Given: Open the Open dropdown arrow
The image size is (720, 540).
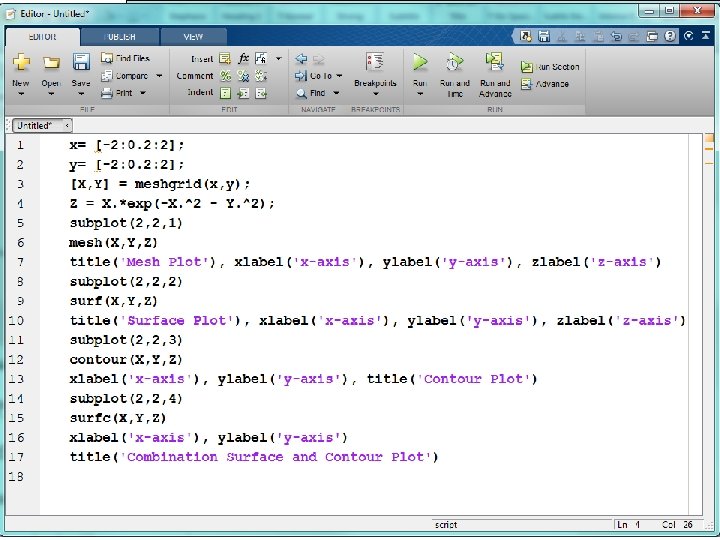Looking at the screenshot, I should tap(51, 94).
